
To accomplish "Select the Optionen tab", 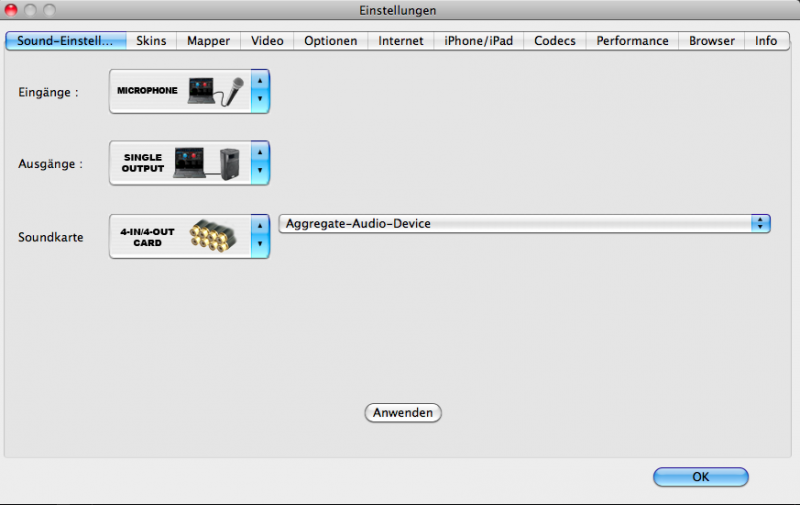I will [x=331, y=41].
